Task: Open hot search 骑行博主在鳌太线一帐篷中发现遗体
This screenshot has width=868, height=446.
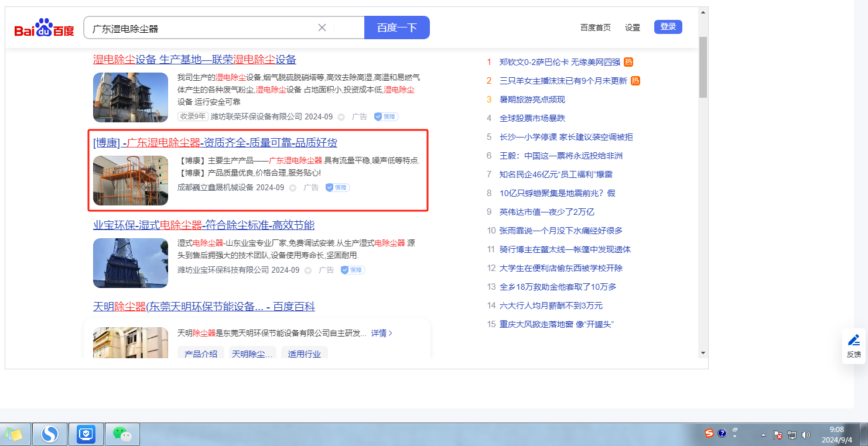Action: pos(565,249)
